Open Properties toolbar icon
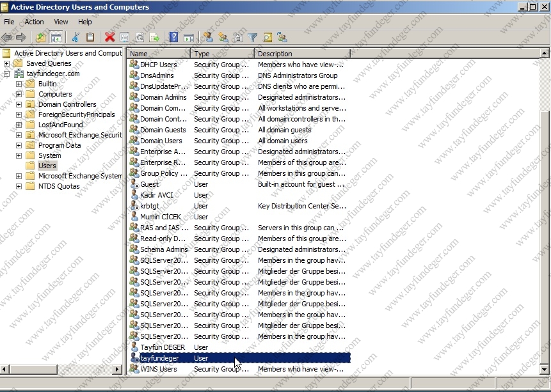This screenshot has height=392, width=551. click(124, 37)
